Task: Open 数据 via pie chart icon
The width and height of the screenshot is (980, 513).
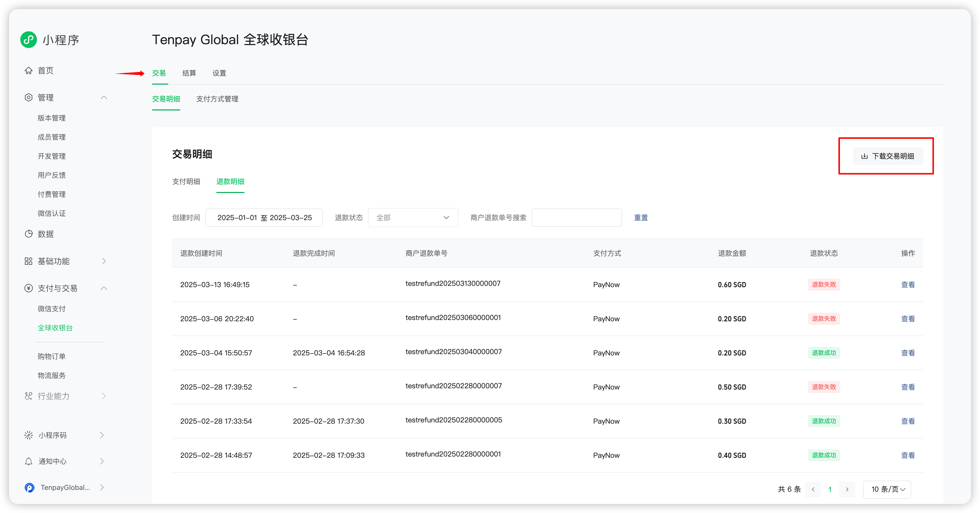Action: click(29, 234)
